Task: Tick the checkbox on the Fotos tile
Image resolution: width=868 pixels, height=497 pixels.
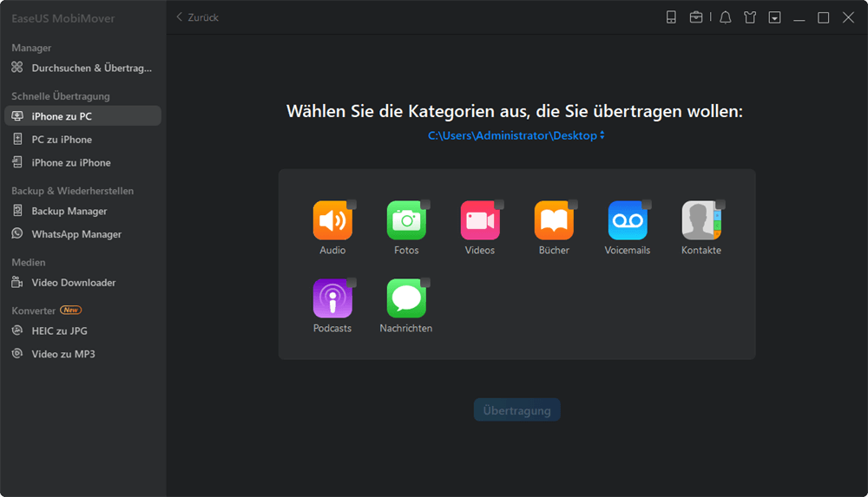Action: 425,204
